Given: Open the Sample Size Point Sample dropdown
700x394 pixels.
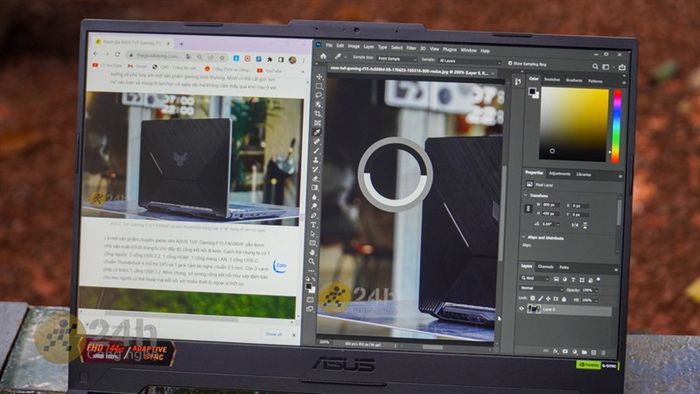Looking at the screenshot, I should click(396, 58).
